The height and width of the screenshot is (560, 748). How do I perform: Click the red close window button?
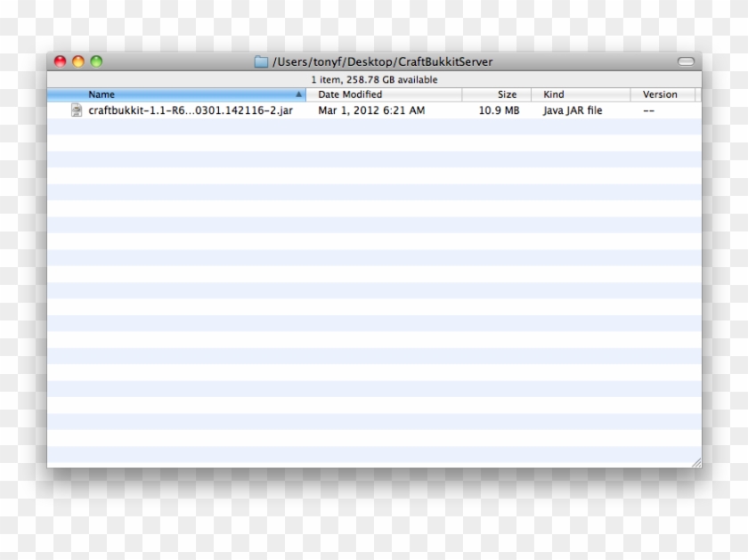[61, 61]
